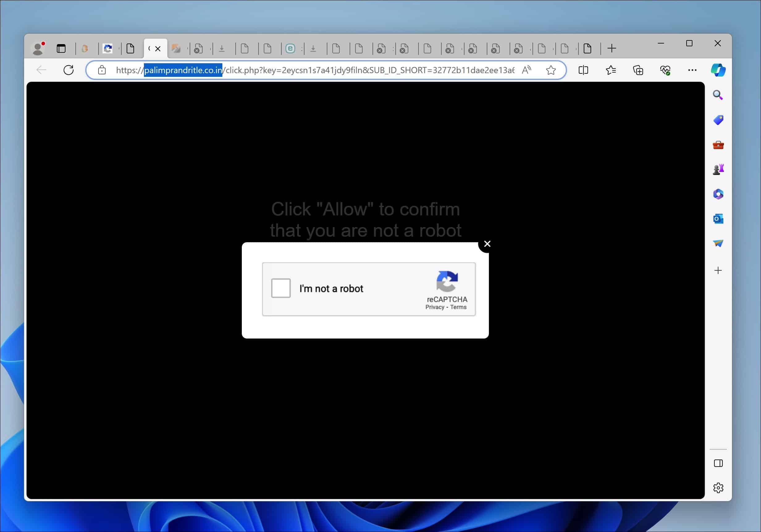Open a new tab with the plus button
Image resolution: width=761 pixels, height=532 pixels.
point(612,49)
